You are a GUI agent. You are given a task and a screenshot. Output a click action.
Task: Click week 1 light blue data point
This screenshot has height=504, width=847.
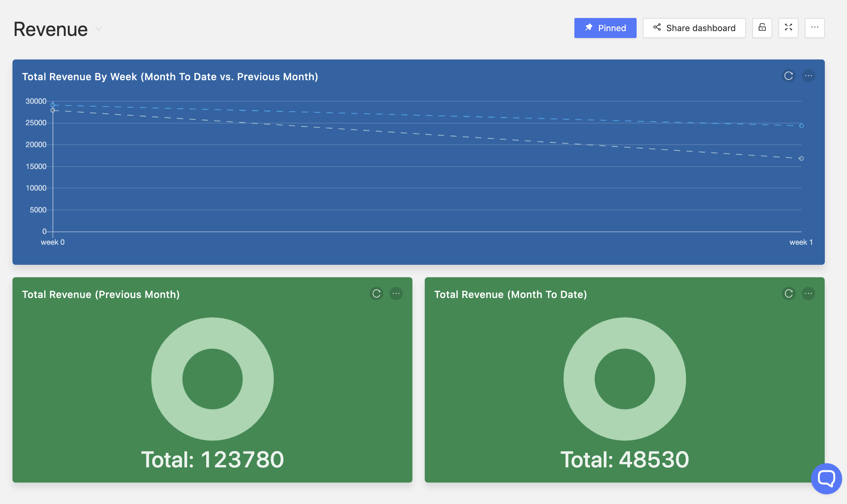(801, 126)
